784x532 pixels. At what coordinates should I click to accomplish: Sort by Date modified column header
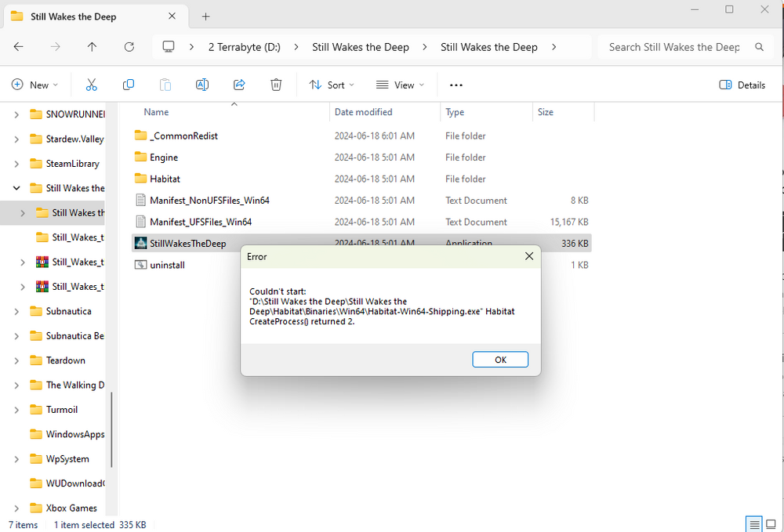tap(364, 112)
